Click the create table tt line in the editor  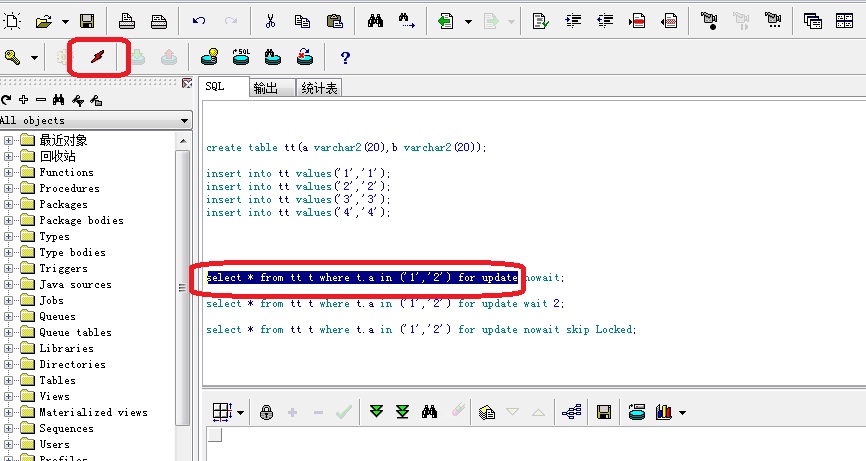click(346, 147)
